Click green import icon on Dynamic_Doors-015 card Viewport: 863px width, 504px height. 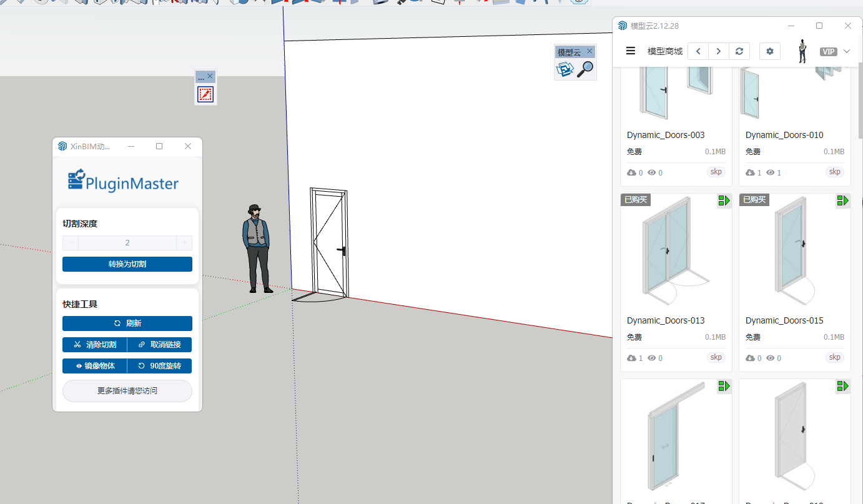click(842, 200)
